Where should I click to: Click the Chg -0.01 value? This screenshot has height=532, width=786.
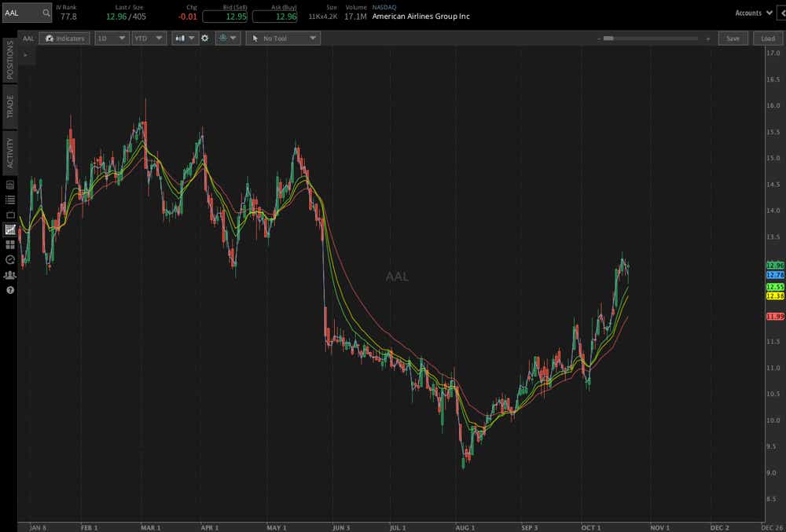click(x=188, y=17)
